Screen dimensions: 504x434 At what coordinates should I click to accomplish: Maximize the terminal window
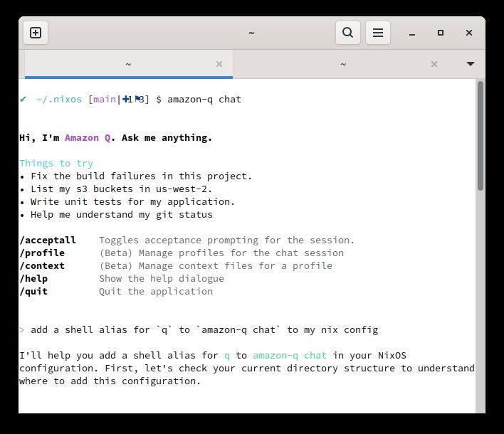pyautogui.click(x=441, y=33)
